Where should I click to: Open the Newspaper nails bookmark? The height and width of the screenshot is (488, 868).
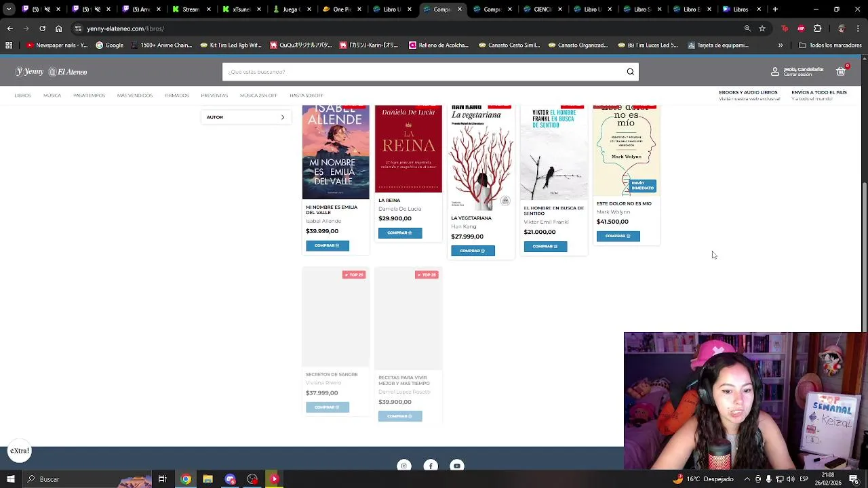point(57,45)
